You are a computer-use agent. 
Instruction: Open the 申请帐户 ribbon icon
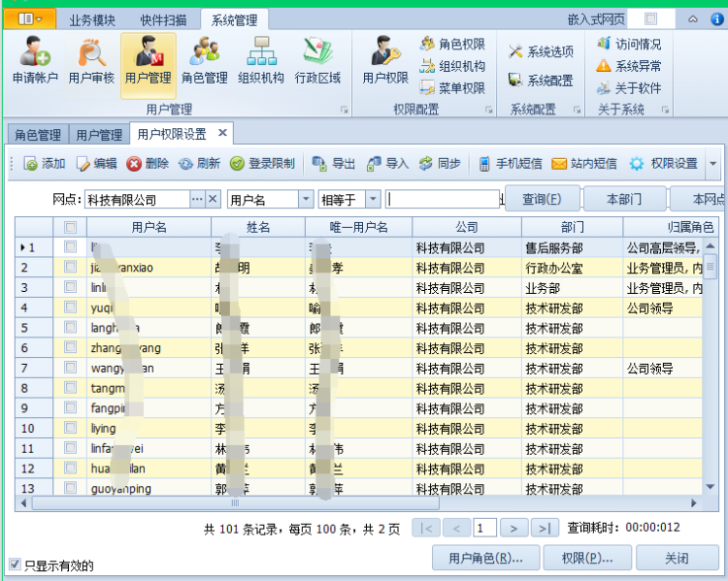(x=35, y=61)
